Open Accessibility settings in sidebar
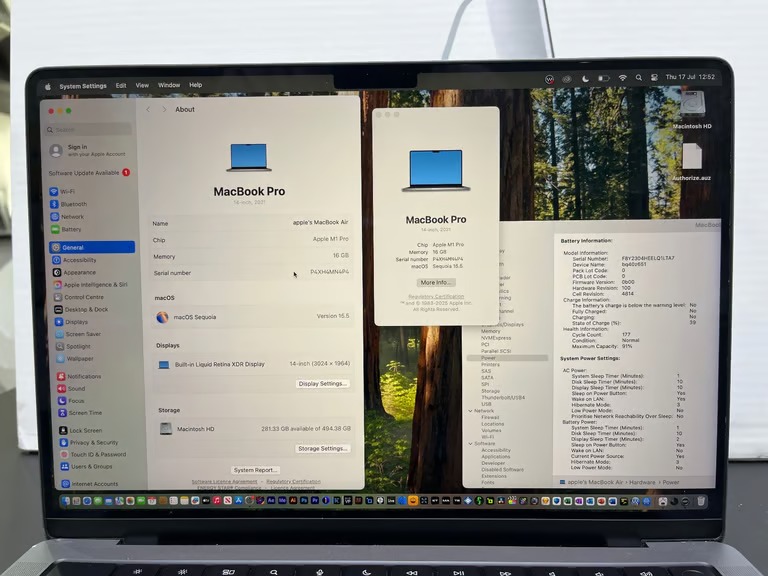Viewport: 768px width, 576px height. [x=74, y=260]
